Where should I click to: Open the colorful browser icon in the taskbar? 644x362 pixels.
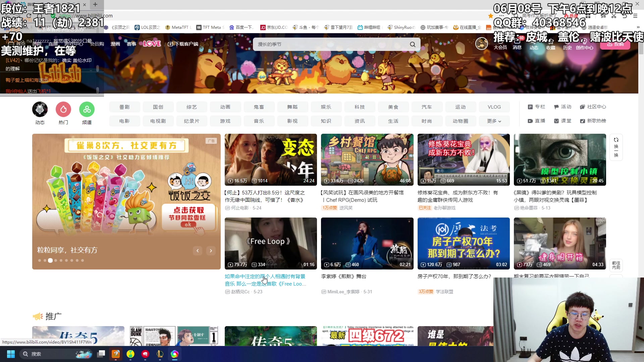pos(174,354)
